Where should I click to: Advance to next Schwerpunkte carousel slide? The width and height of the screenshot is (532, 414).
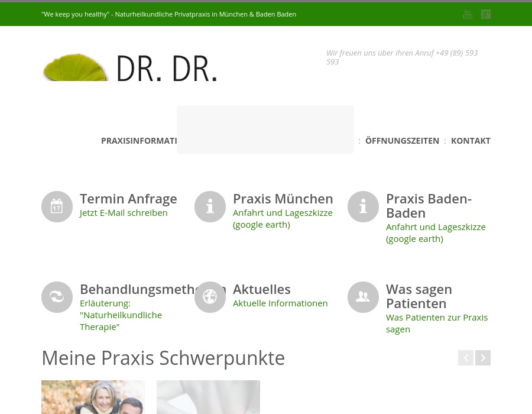click(x=483, y=358)
